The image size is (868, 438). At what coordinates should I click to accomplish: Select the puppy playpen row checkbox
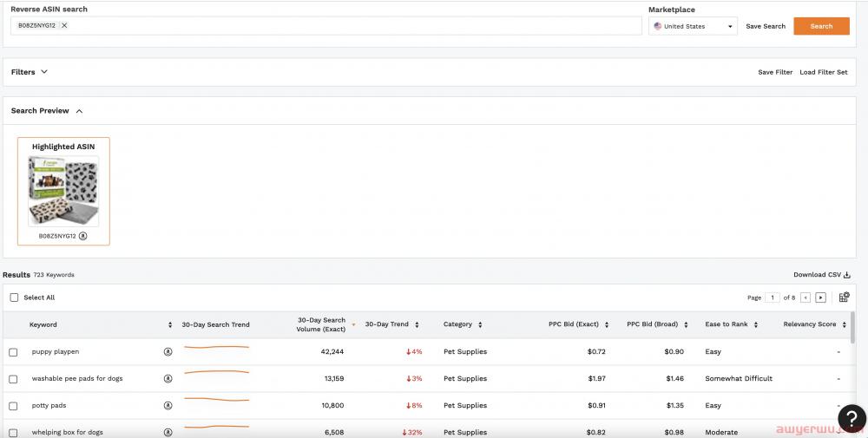tap(13, 352)
